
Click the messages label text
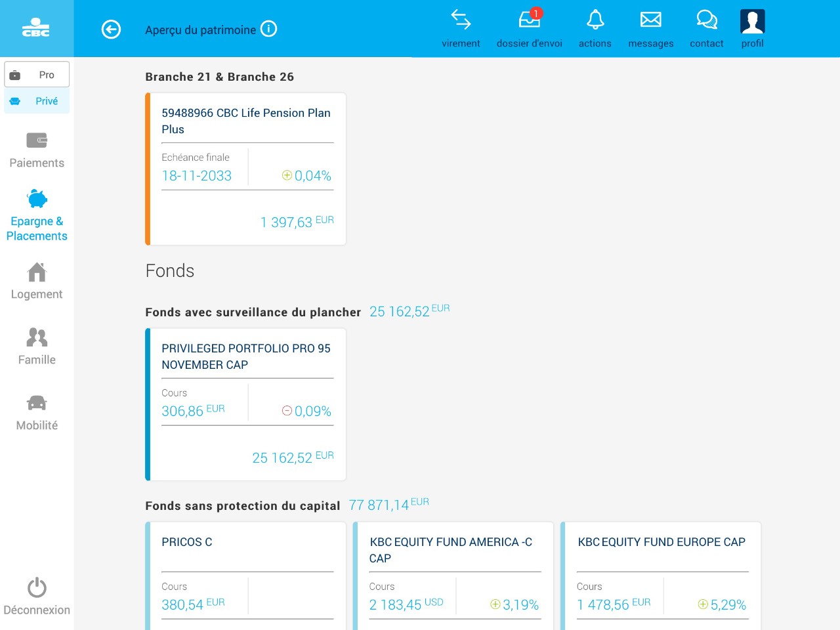pos(651,43)
